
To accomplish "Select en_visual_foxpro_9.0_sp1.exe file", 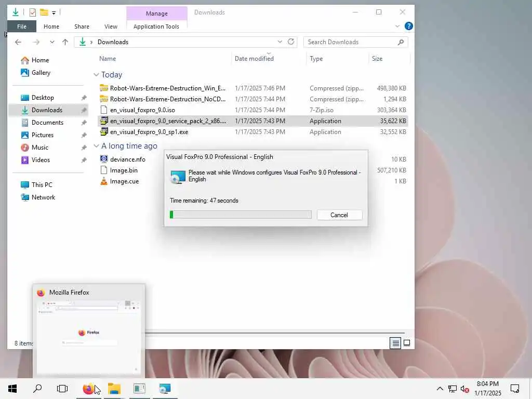I will (x=253, y=132).
